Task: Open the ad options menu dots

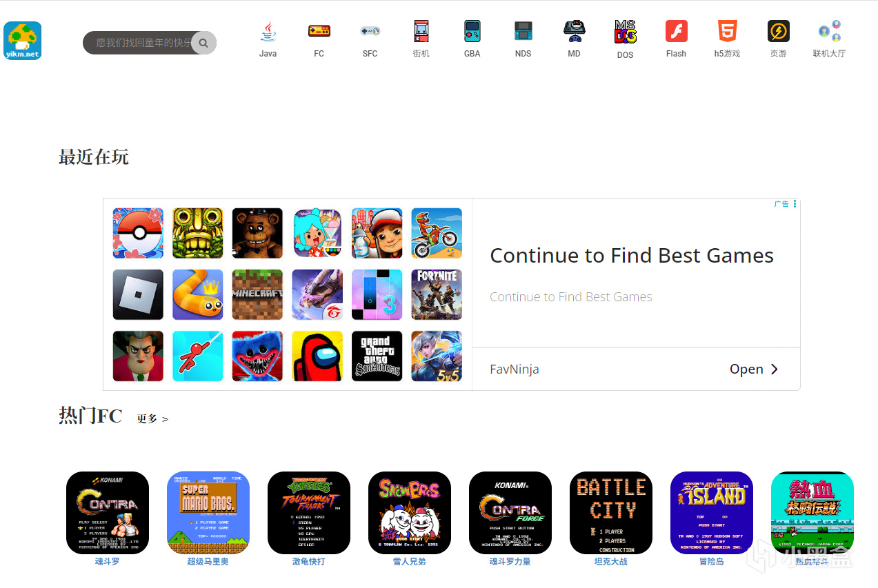Action: [795, 204]
